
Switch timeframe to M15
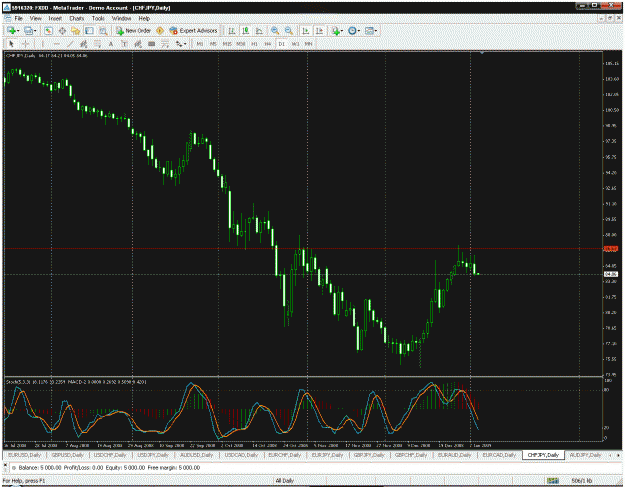click(x=227, y=44)
